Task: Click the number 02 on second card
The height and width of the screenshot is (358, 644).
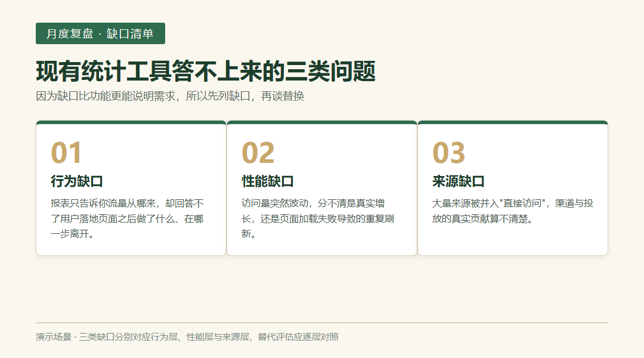Action: (x=258, y=153)
